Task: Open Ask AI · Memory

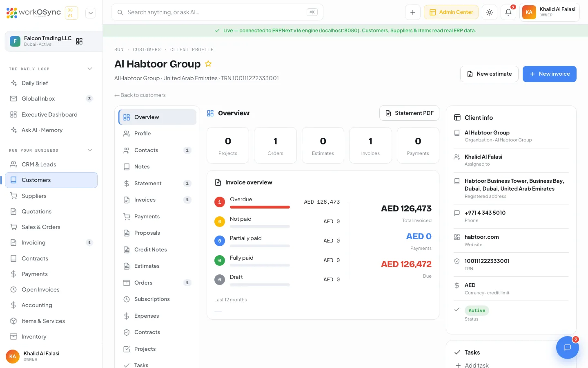Action: tap(51, 130)
